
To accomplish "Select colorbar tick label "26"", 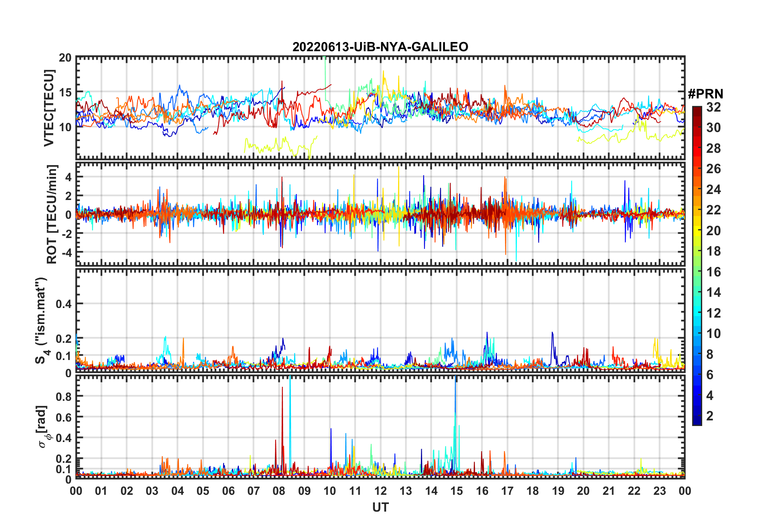I will pos(714,169).
